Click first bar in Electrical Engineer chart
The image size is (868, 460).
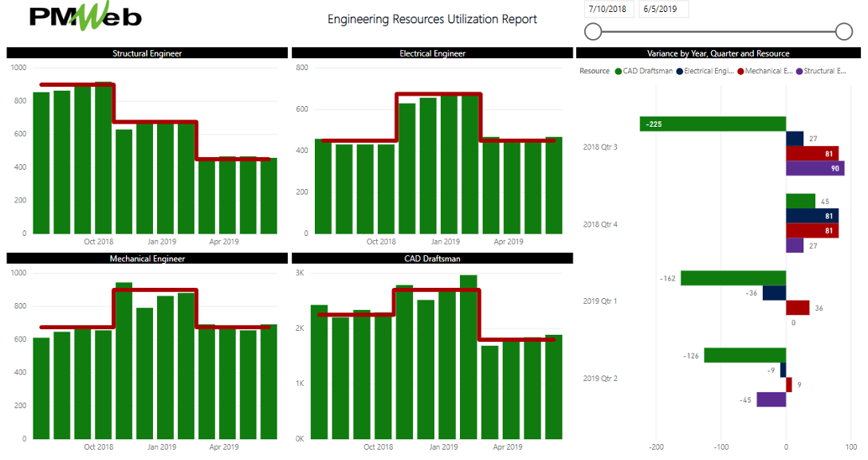pyautogui.click(x=324, y=187)
